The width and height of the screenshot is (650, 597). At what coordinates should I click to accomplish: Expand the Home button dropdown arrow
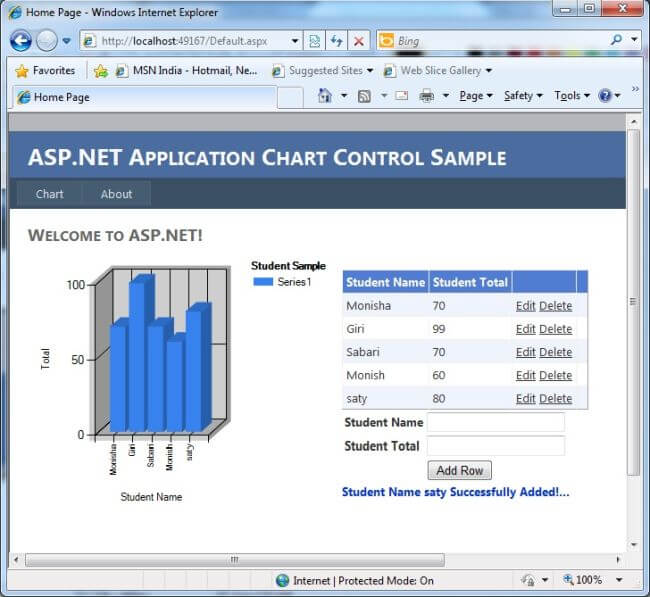344,96
